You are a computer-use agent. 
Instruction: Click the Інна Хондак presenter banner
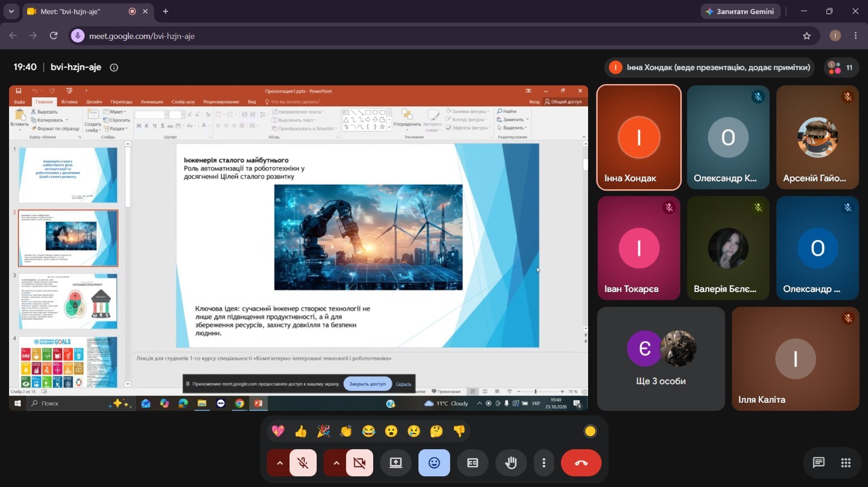point(710,68)
